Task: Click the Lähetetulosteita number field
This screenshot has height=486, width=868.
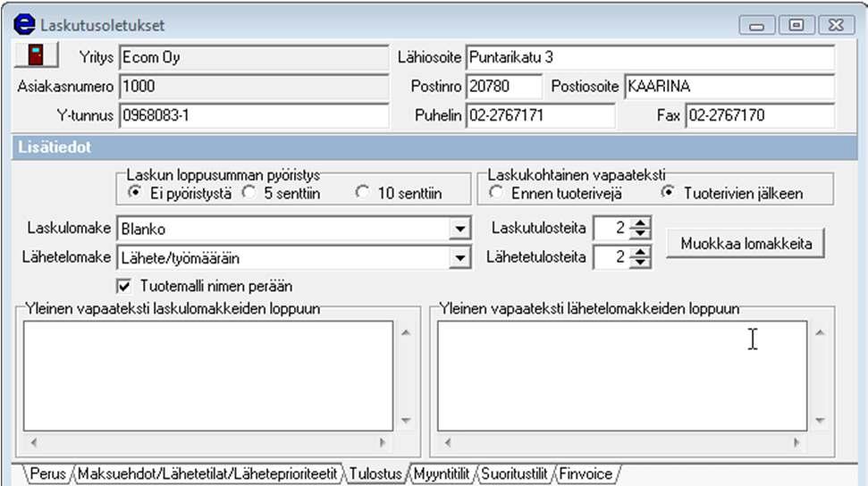Action: (611, 257)
